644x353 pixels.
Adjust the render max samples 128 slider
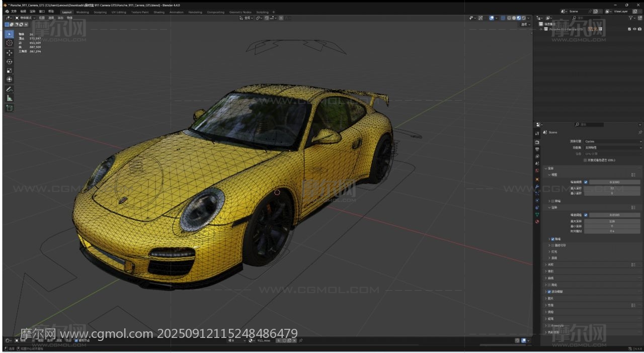pos(612,221)
